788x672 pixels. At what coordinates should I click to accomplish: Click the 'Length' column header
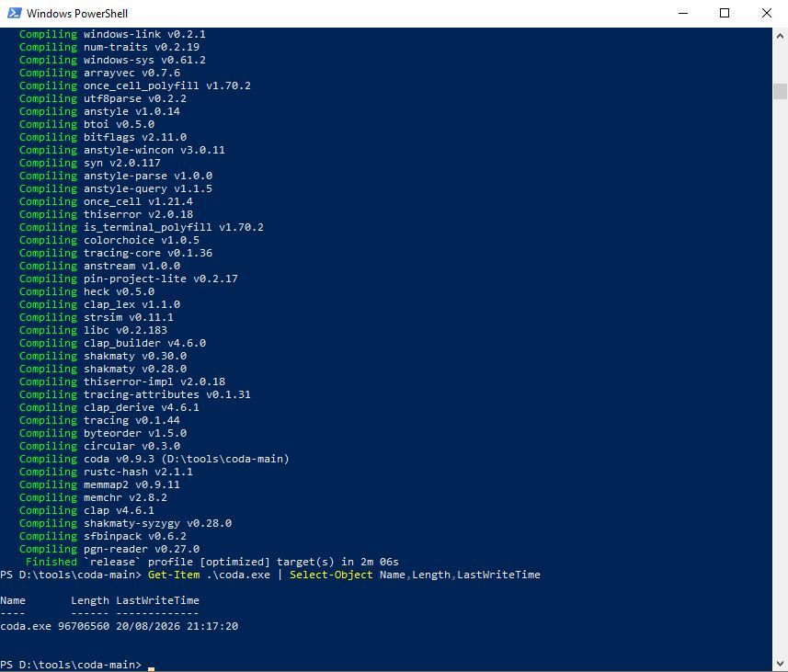pos(90,600)
